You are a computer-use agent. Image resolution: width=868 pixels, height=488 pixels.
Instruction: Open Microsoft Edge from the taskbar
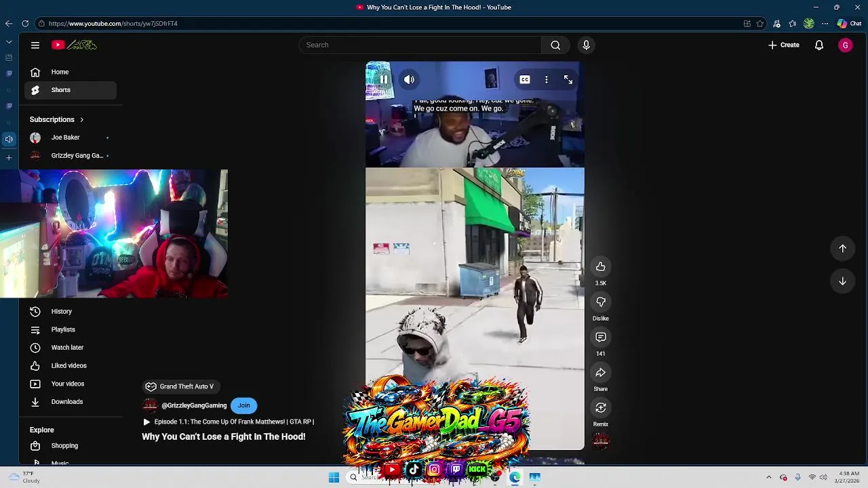click(515, 478)
